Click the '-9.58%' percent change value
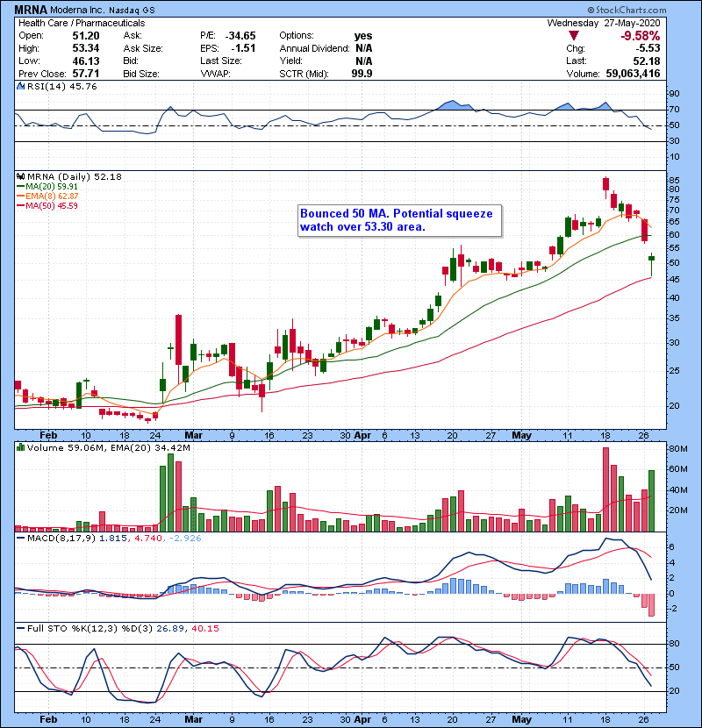702x728 pixels. (641, 36)
